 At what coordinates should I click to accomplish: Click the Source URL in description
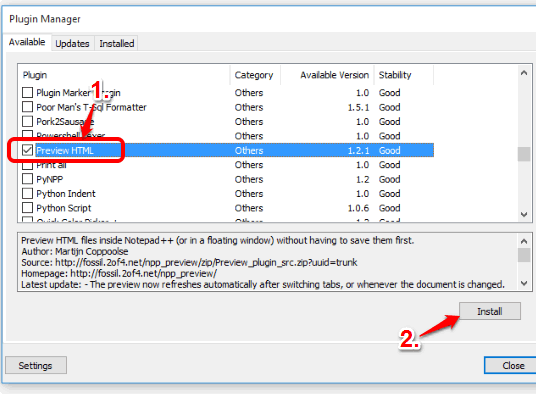tap(206, 262)
